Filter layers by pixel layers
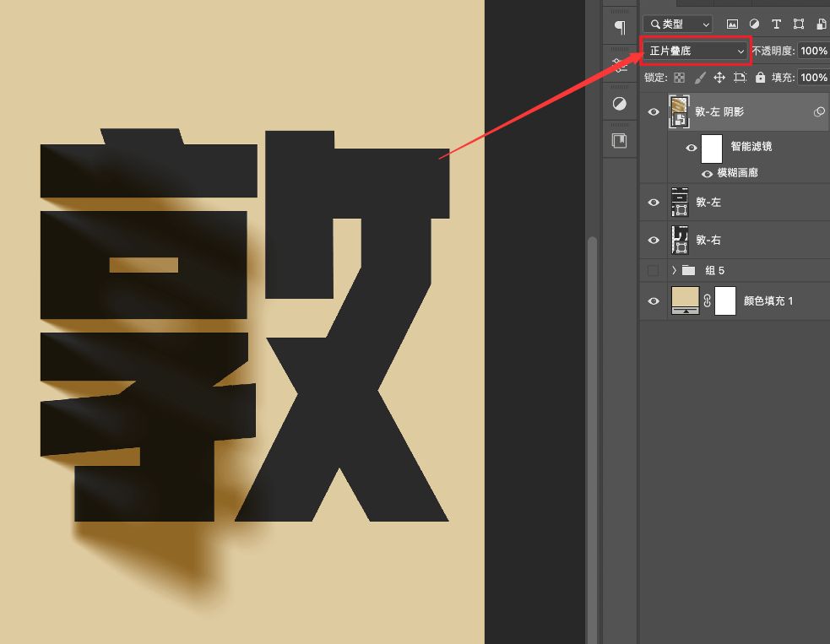Image resolution: width=830 pixels, height=644 pixels. (732, 24)
